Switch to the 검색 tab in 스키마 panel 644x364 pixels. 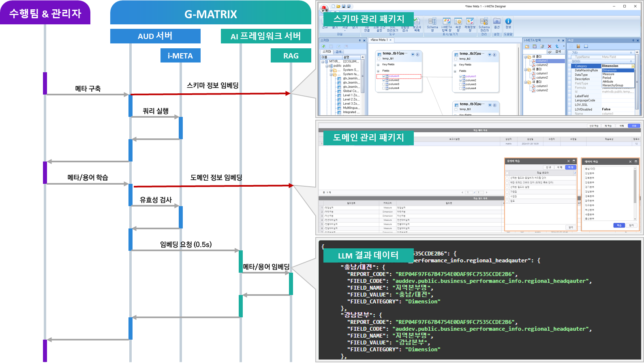click(x=338, y=52)
